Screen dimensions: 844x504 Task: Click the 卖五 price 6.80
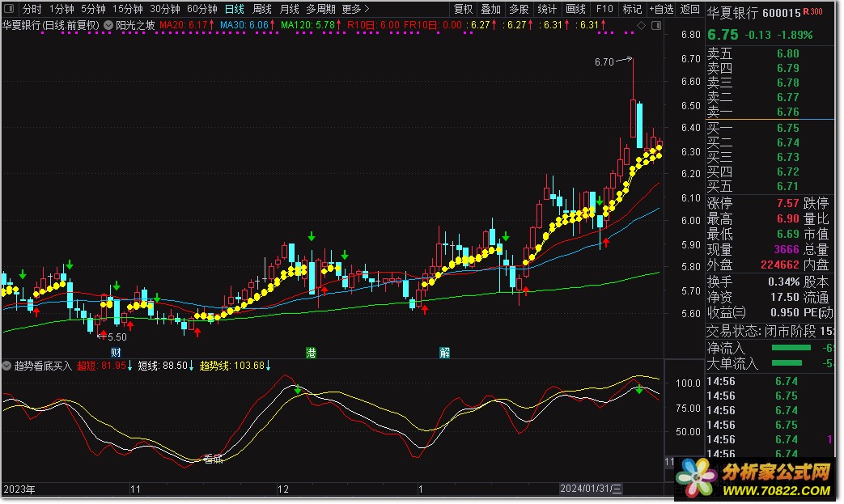tap(787, 53)
